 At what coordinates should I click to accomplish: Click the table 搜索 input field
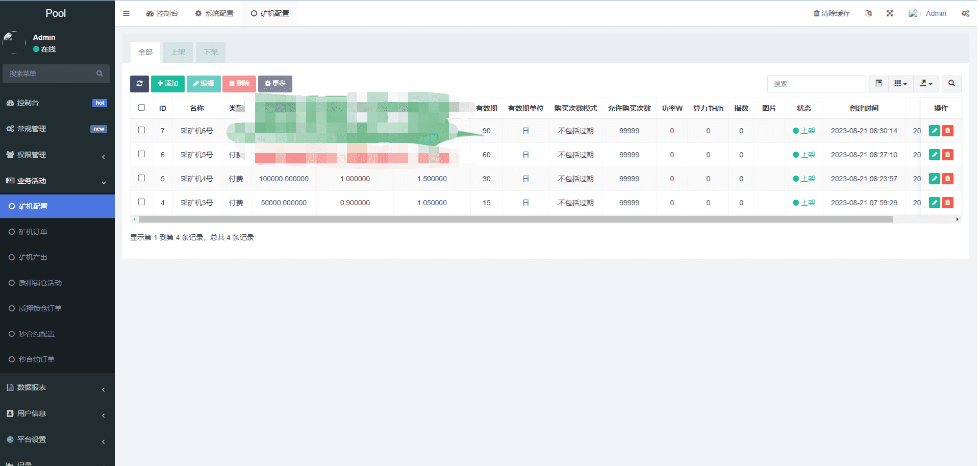click(x=816, y=84)
